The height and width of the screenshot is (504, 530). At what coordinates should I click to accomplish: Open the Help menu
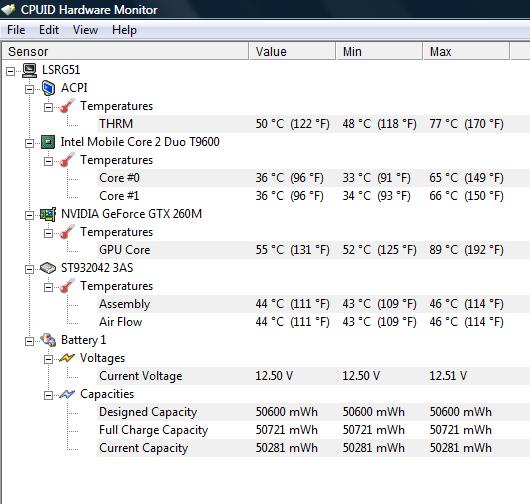pos(124,30)
